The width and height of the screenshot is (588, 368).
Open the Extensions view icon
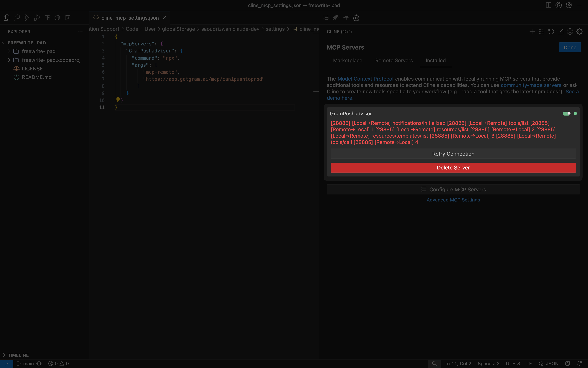47,17
